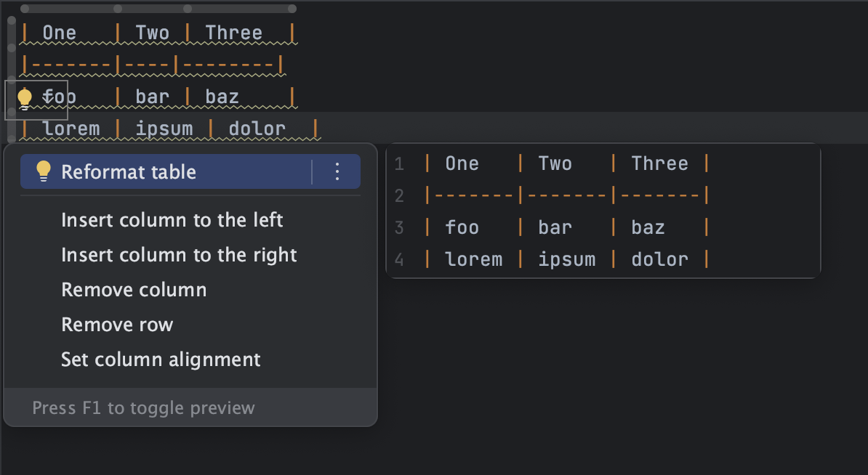
Task: Choose "Insert column to the right"
Action: [179, 255]
